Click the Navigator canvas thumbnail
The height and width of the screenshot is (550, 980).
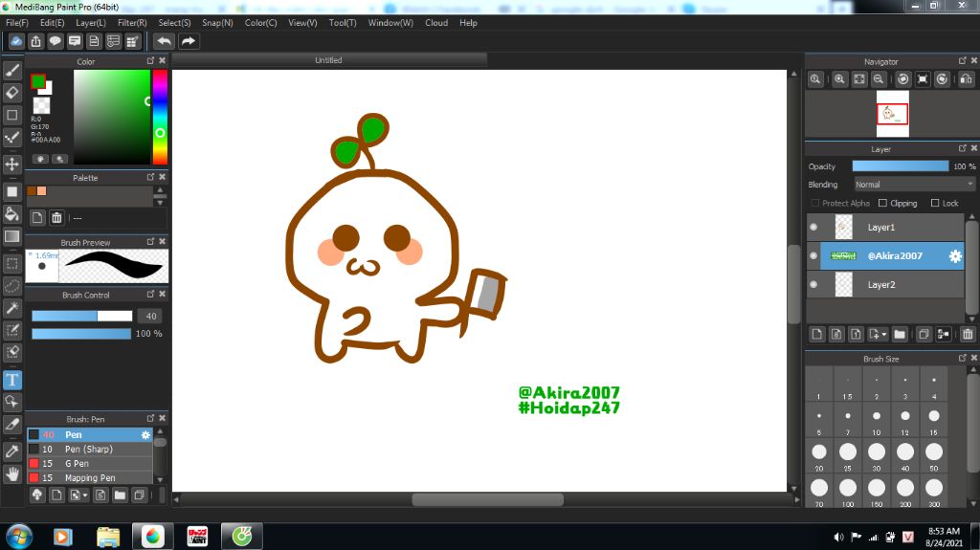pyautogui.click(x=892, y=114)
